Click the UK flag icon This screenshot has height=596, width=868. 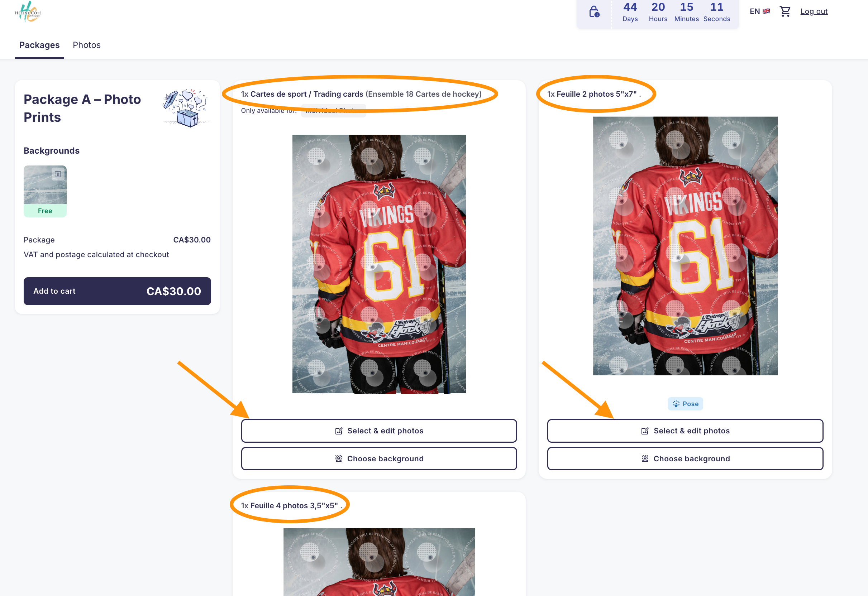click(x=766, y=11)
